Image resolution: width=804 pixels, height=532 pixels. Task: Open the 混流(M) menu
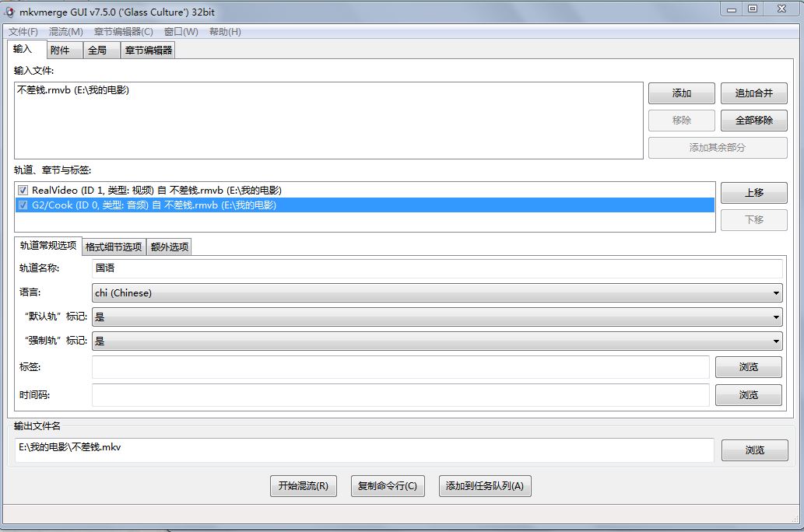click(x=65, y=32)
